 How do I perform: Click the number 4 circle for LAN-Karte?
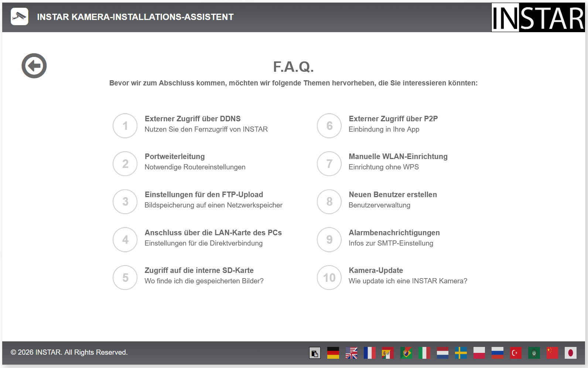click(125, 240)
